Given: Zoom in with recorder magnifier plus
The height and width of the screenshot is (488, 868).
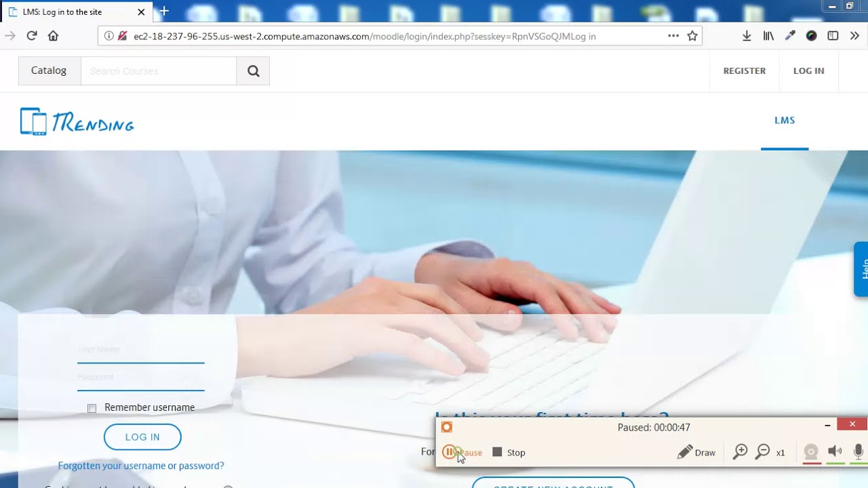Looking at the screenshot, I should pyautogui.click(x=741, y=451).
